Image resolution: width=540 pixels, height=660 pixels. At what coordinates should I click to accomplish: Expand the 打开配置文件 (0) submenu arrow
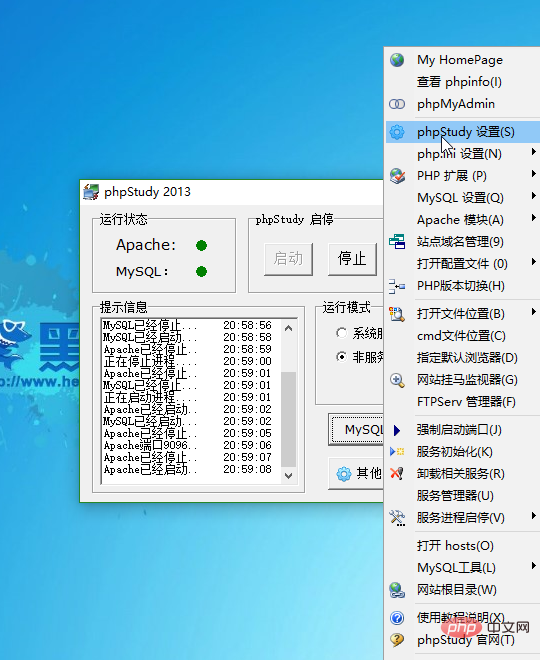click(x=533, y=261)
